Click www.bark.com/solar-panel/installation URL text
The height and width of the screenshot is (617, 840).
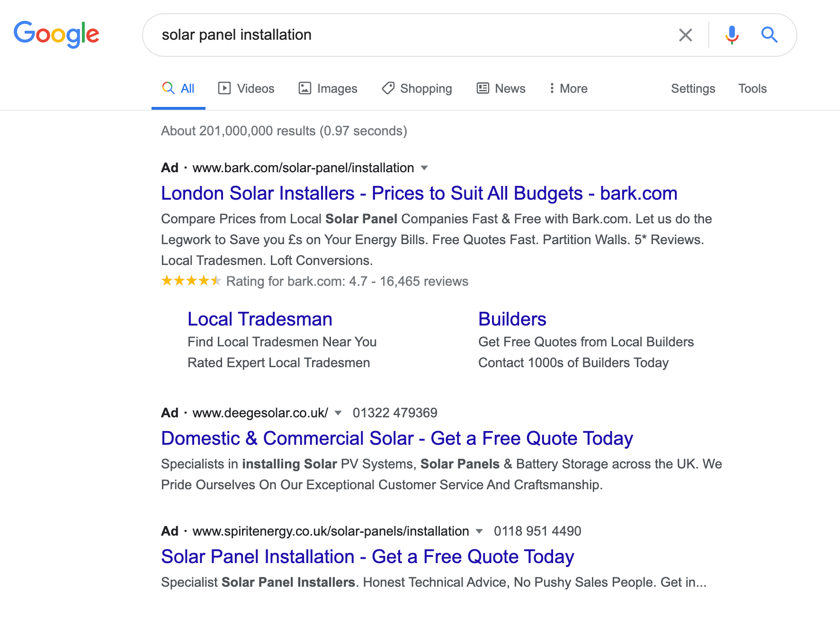coord(304,168)
